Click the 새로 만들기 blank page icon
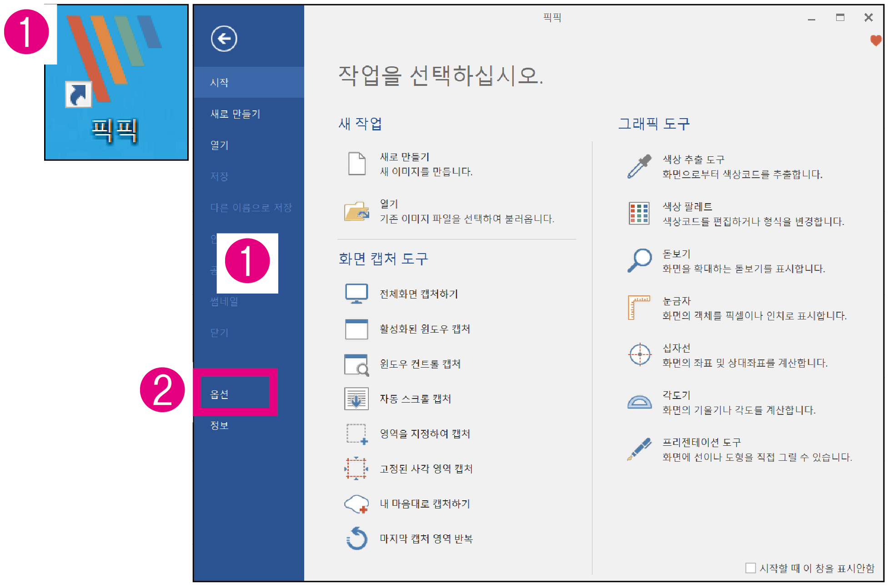The width and height of the screenshot is (888, 588). (357, 164)
